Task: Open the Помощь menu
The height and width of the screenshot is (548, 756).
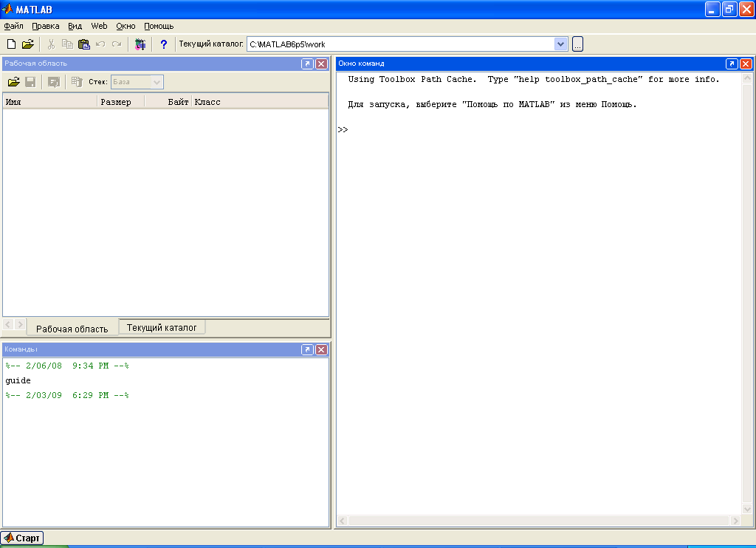Action: click(159, 26)
